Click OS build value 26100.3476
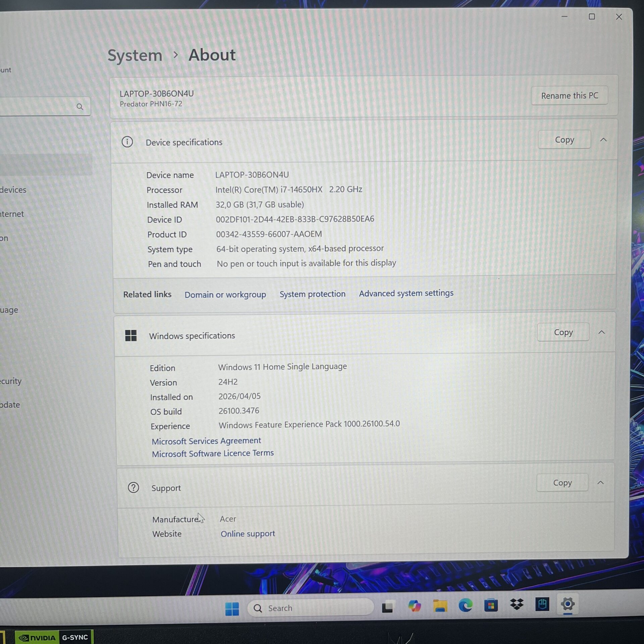 pyautogui.click(x=239, y=411)
